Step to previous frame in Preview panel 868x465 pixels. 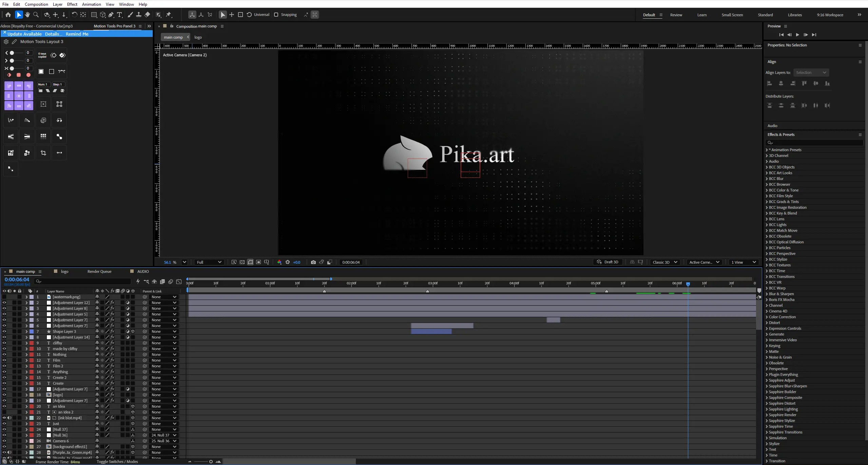point(789,35)
